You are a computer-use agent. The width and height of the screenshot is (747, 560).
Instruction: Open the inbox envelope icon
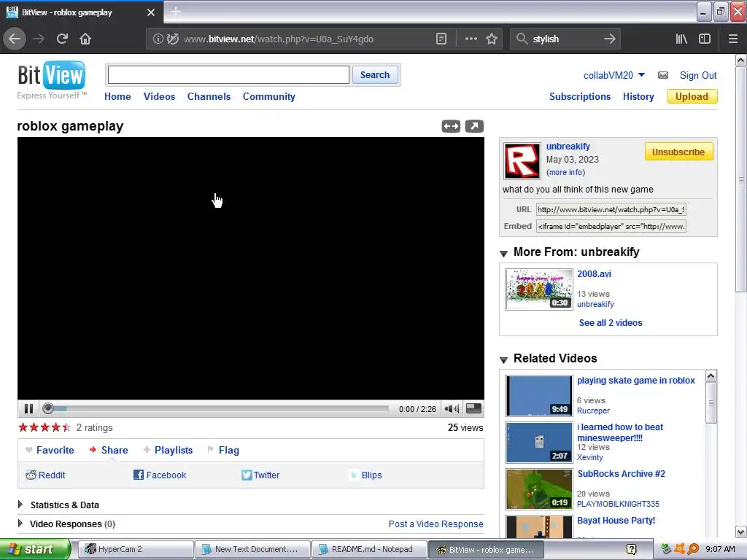point(662,75)
